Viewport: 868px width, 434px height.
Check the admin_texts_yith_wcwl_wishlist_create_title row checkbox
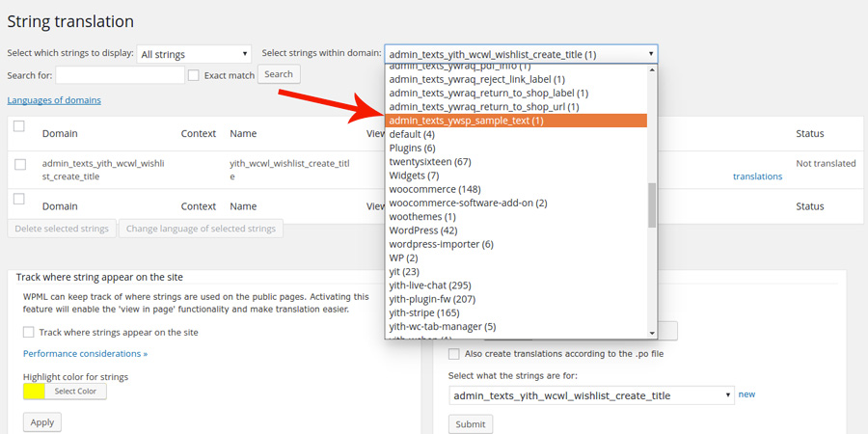coord(20,164)
